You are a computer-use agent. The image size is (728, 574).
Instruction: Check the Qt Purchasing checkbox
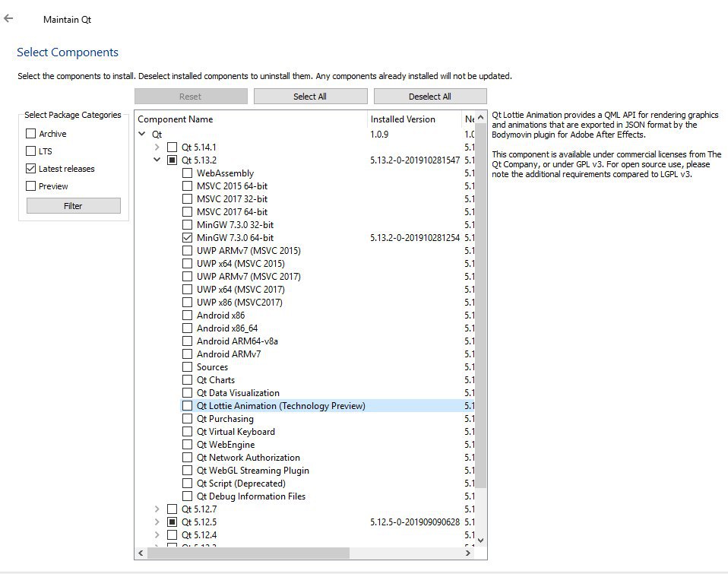pyautogui.click(x=187, y=419)
